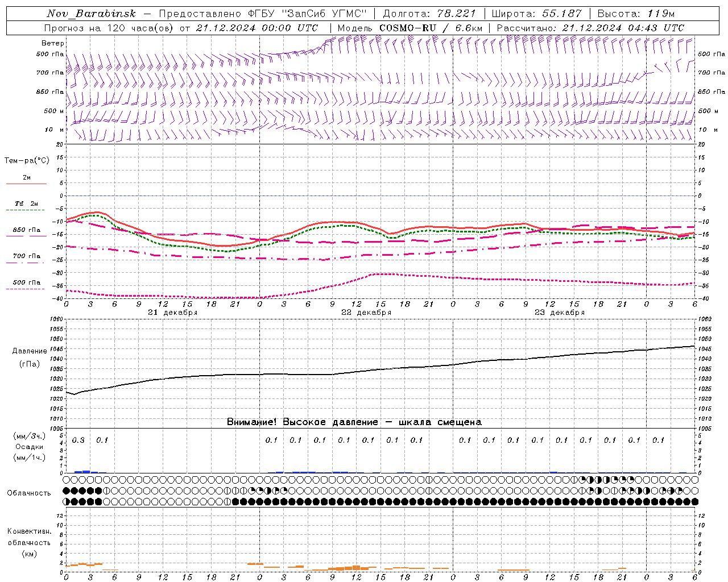Click the Облачность cloud cover label

click(29, 493)
